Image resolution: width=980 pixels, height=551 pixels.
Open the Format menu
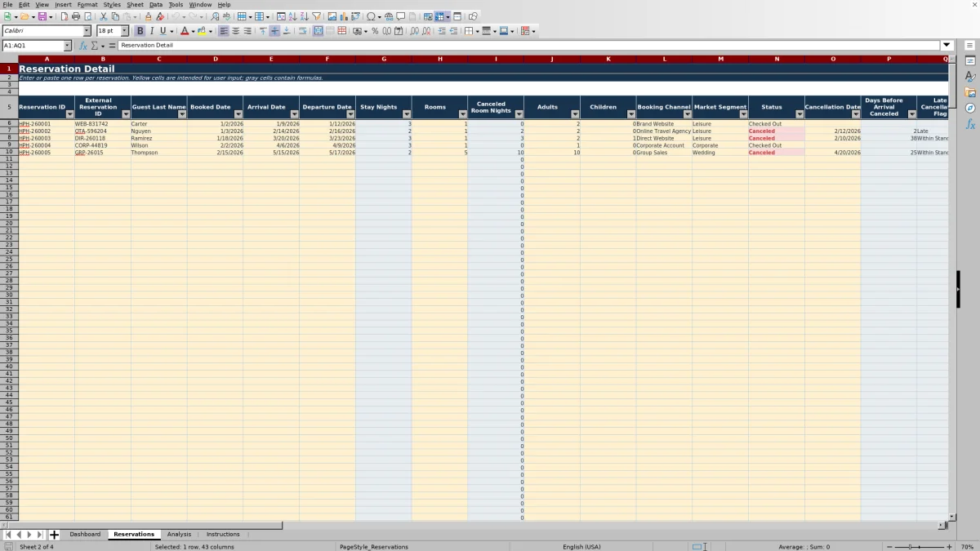87,4
